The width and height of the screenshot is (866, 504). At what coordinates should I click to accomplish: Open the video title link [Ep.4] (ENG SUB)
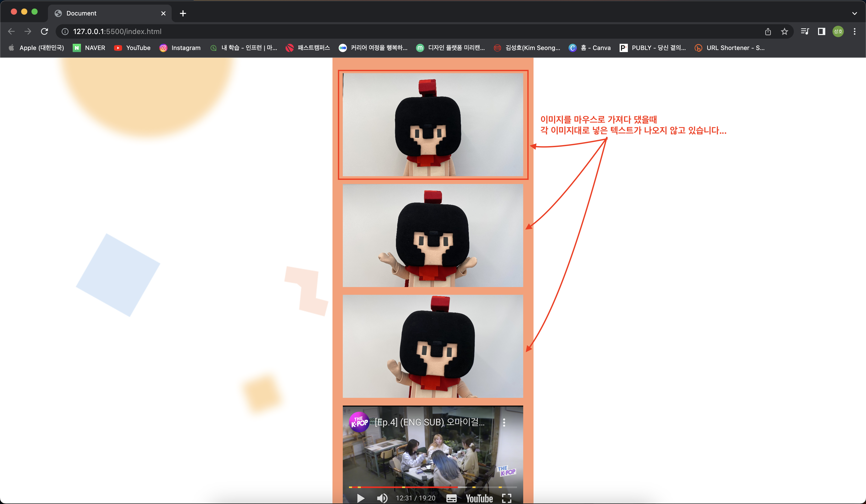coord(430,422)
